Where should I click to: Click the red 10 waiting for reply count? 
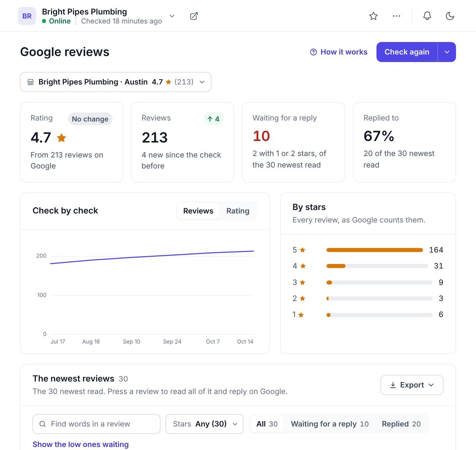261,136
